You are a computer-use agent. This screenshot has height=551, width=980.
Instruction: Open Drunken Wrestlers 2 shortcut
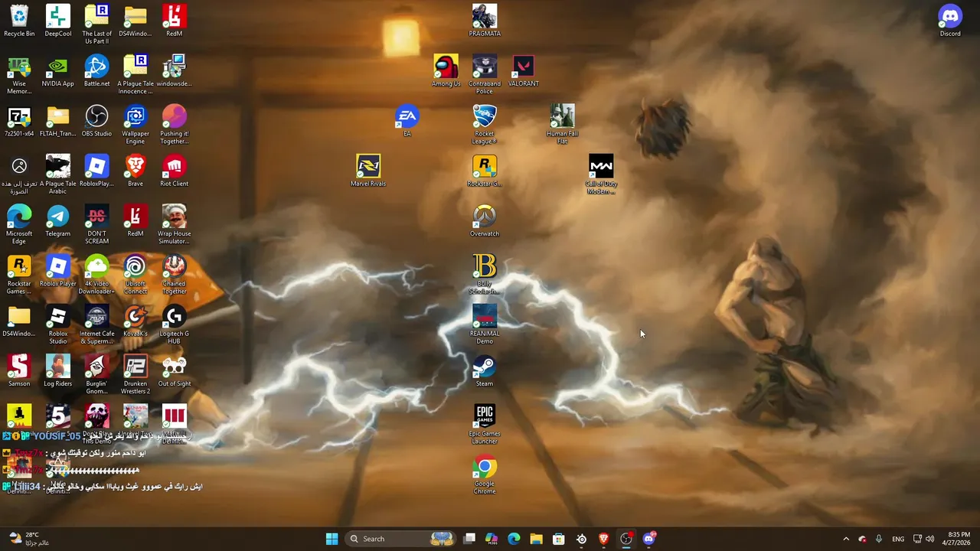(x=136, y=375)
